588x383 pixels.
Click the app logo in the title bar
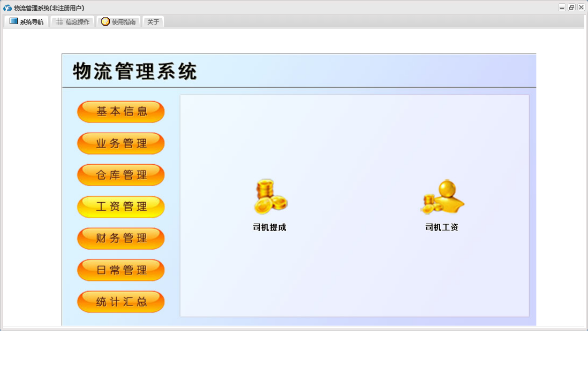click(7, 8)
